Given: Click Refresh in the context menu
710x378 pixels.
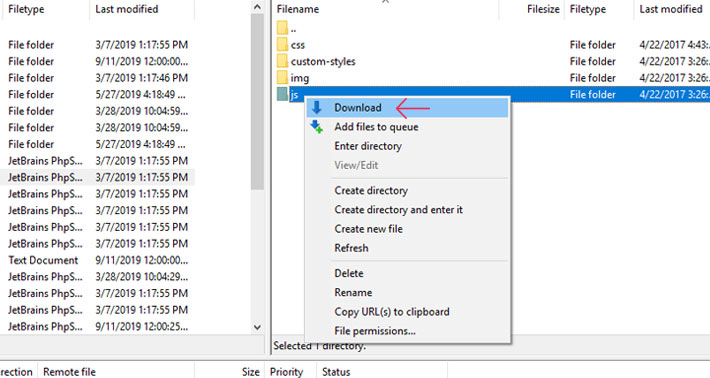Looking at the screenshot, I should click(x=351, y=248).
